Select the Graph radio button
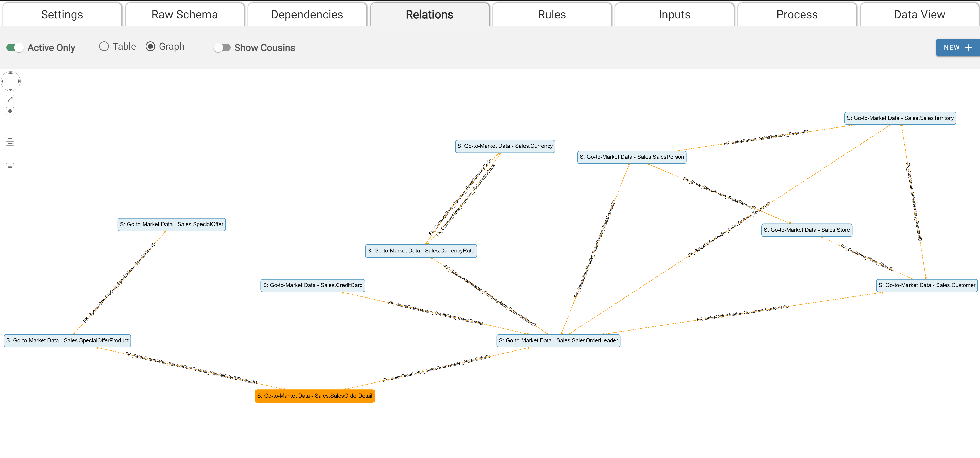This screenshot has height=458, width=980. 150,46
